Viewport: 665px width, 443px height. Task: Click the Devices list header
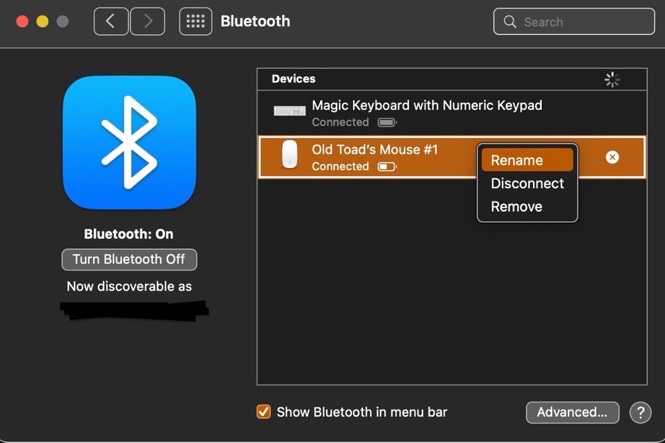[452, 79]
